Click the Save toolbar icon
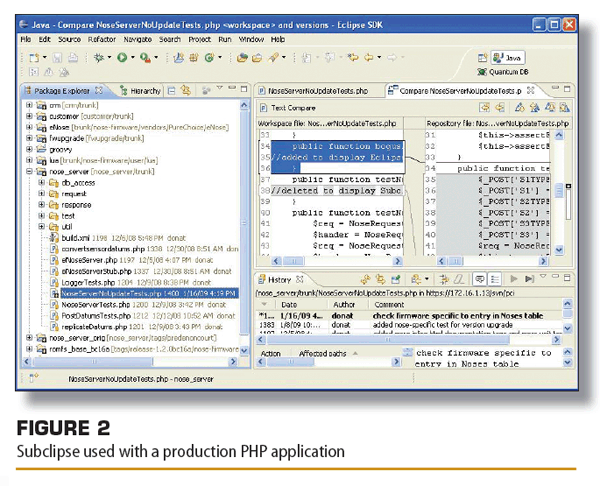Screen dimensions: 600x486 click(57, 58)
